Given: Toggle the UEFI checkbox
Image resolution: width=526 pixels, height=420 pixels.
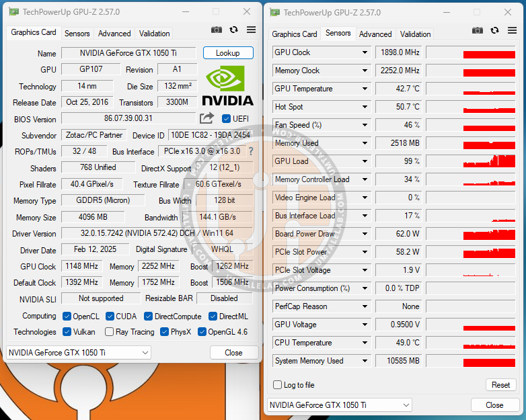Looking at the screenshot, I should tap(226, 119).
